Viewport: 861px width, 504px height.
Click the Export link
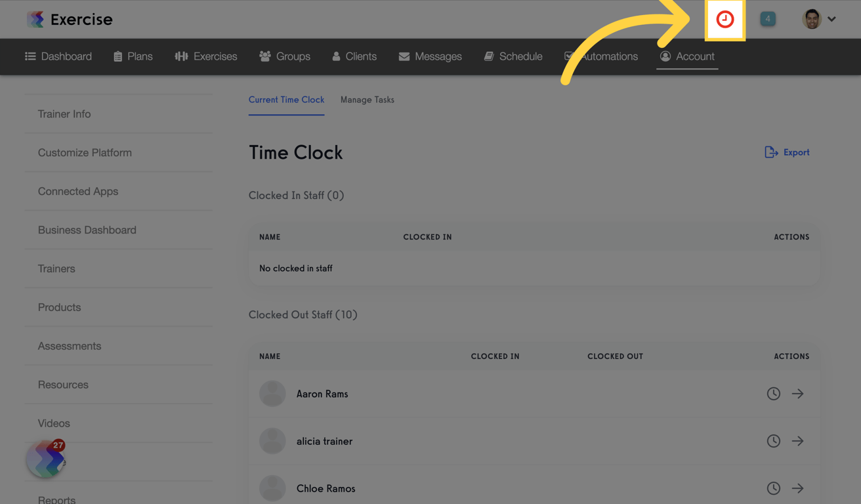[787, 152]
